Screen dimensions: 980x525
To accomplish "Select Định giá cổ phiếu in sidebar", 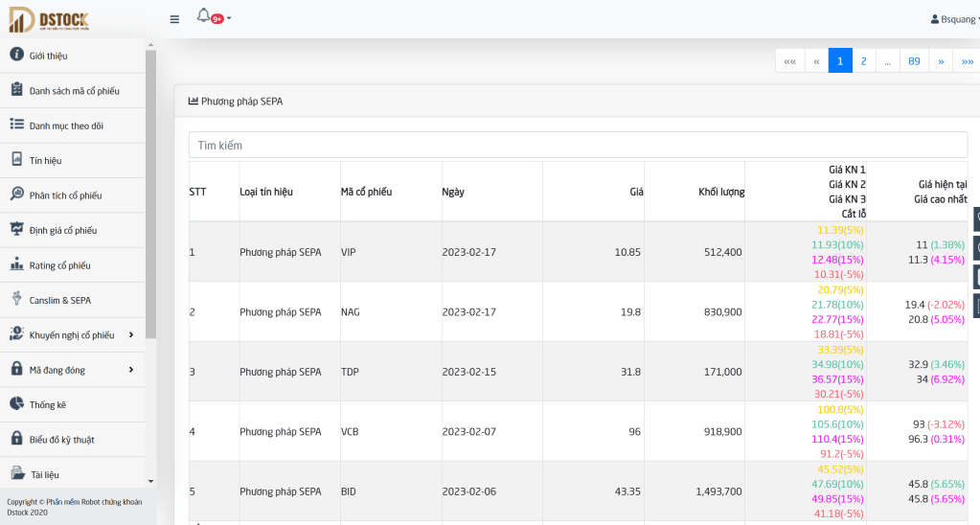I will (x=62, y=230).
